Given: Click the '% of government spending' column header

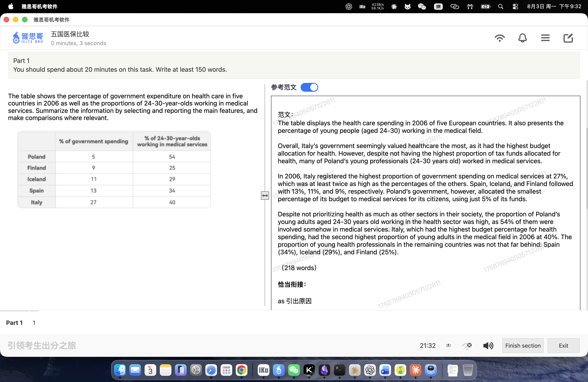Looking at the screenshot, I should [x=94, y=141].
